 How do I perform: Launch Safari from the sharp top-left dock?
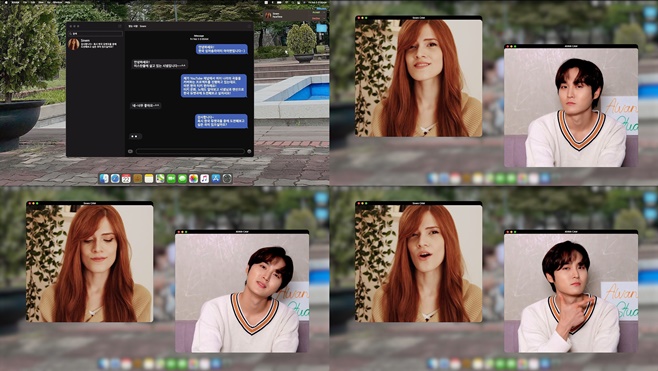115,179
